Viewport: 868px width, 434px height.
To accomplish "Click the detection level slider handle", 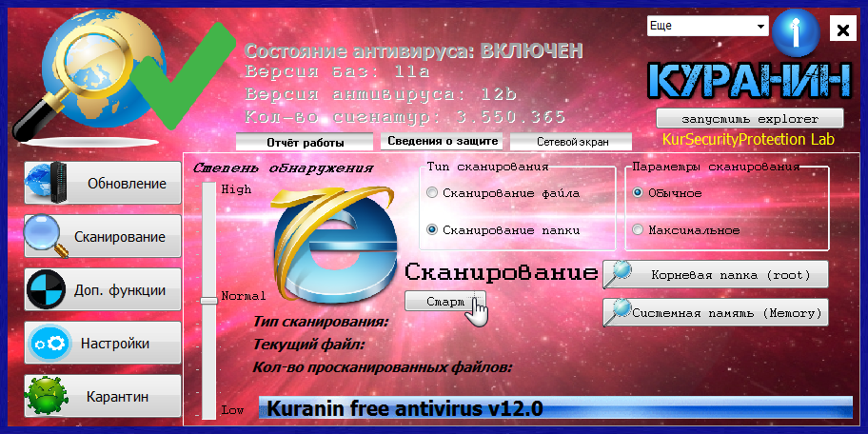I will (x=208, y=300).
